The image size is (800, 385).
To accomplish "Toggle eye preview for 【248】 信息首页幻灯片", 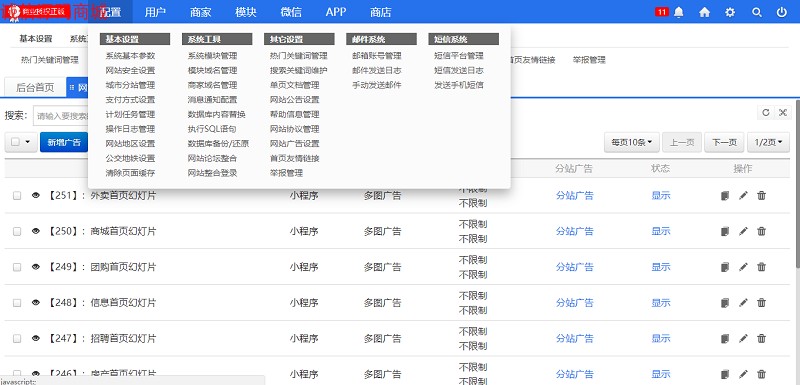I will 36,302.
